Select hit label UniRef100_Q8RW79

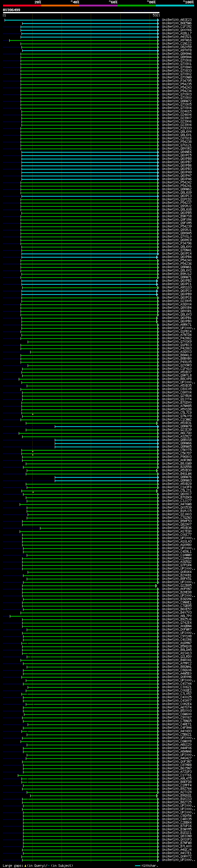[177, 426]
